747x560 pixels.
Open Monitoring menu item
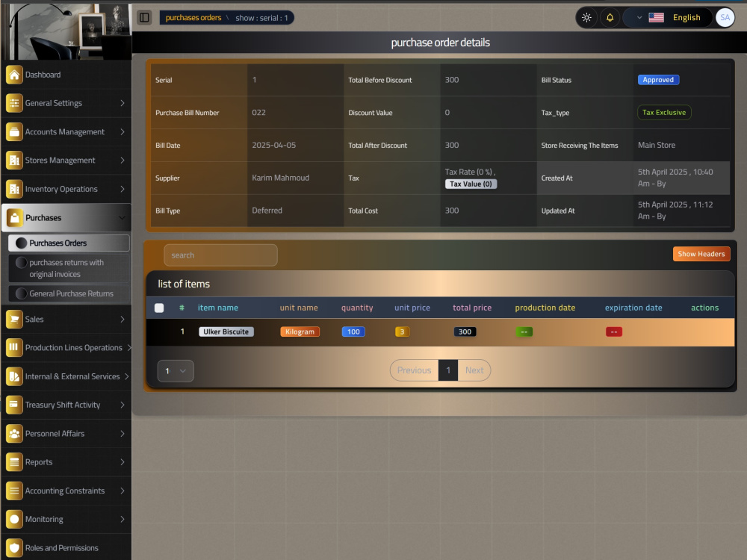pos(66,519)
